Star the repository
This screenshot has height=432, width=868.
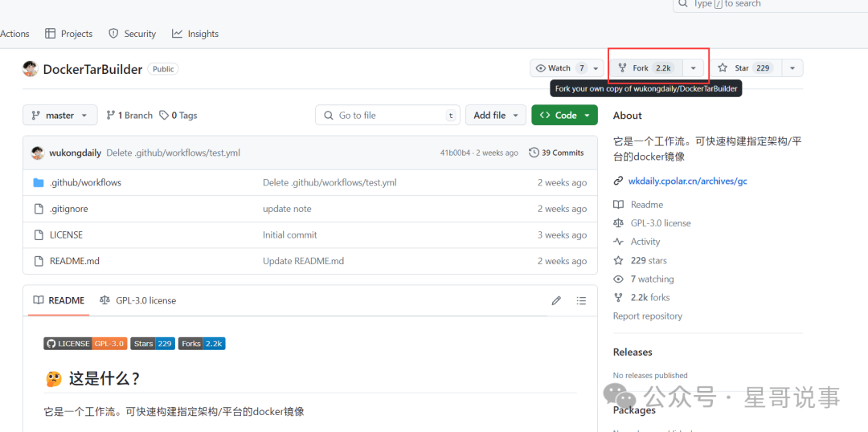coord(745,68)
